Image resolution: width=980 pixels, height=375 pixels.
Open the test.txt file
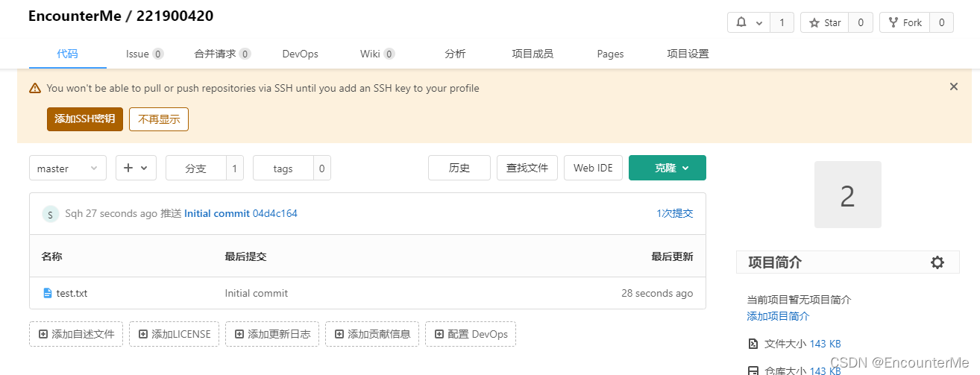pos(72,293)
